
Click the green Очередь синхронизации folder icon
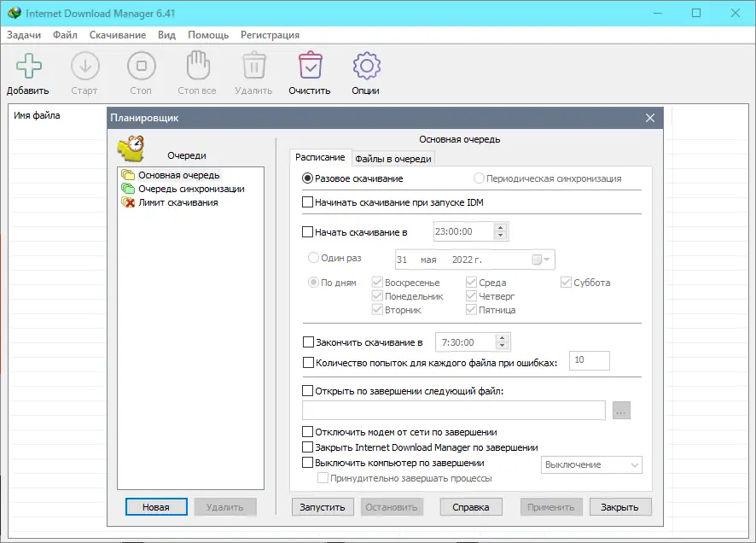pyautogui.click(x=128, y=189)
